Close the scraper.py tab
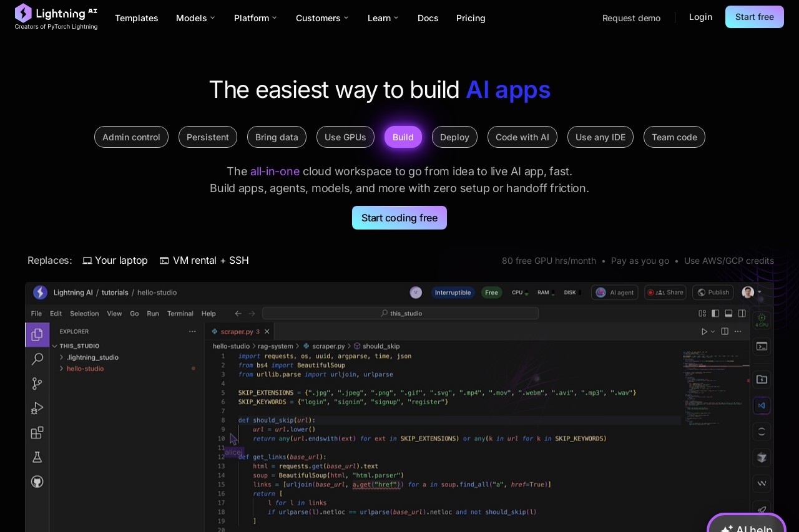799x532 pixels. click(267, 332)
